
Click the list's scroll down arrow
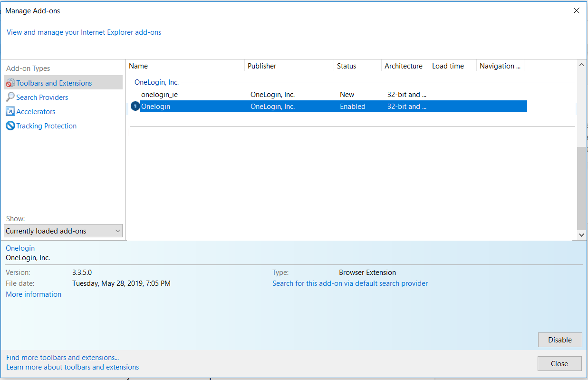click(581, 234)
